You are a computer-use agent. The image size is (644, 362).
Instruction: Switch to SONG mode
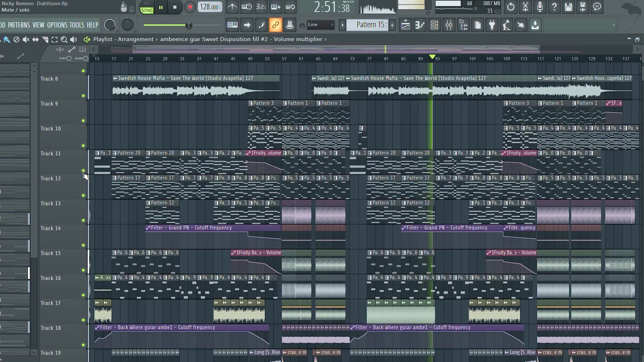tap(147, 10)
